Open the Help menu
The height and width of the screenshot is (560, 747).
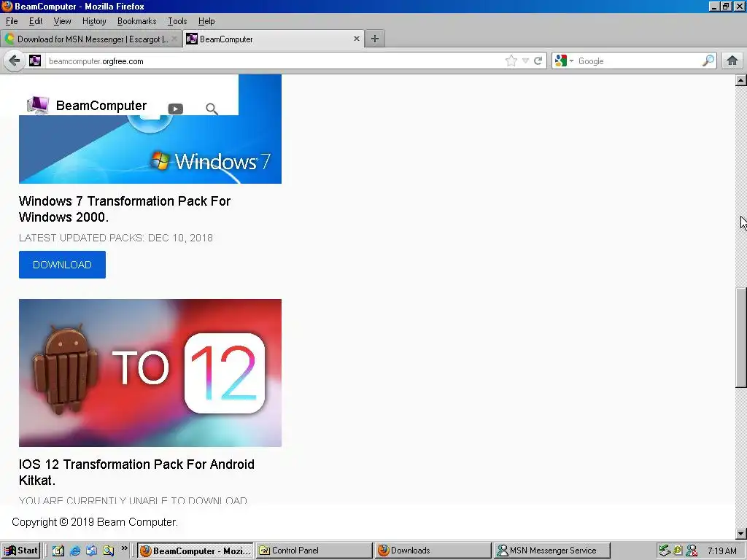coord(206,21)
